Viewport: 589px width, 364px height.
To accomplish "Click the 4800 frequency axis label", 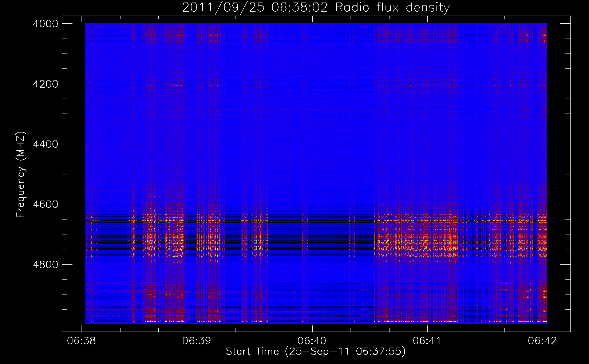I will coord(46,264).
